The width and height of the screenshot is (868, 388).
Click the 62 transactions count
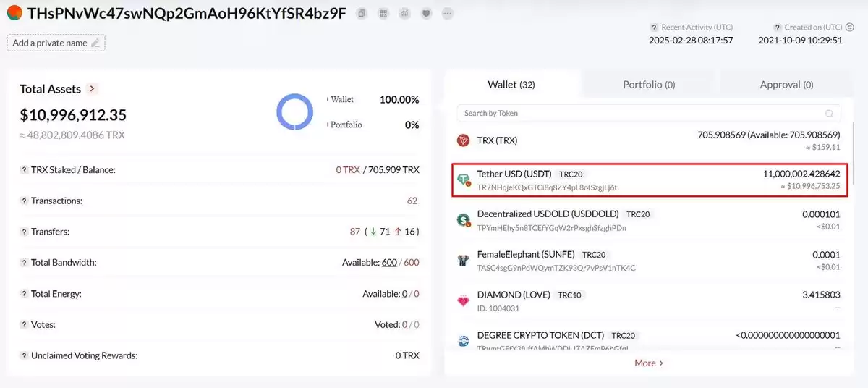click(413, 201)
